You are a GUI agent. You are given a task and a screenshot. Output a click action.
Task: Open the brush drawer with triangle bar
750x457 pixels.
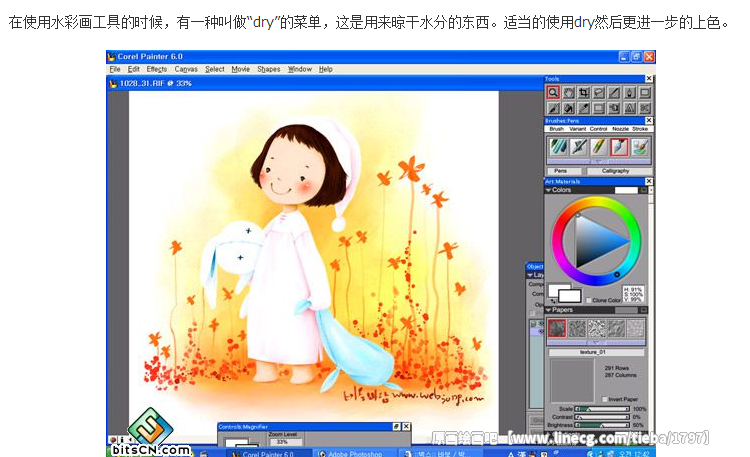pos(598,162)
